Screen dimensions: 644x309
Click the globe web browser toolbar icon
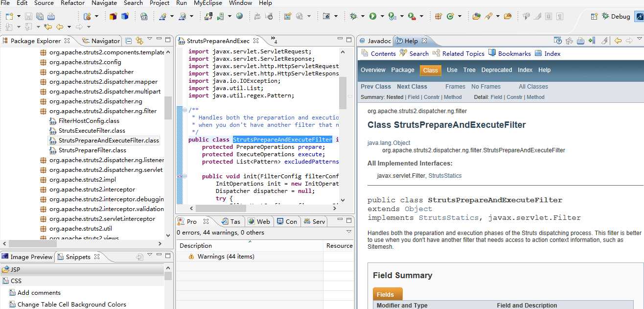[x=239, y=16]
